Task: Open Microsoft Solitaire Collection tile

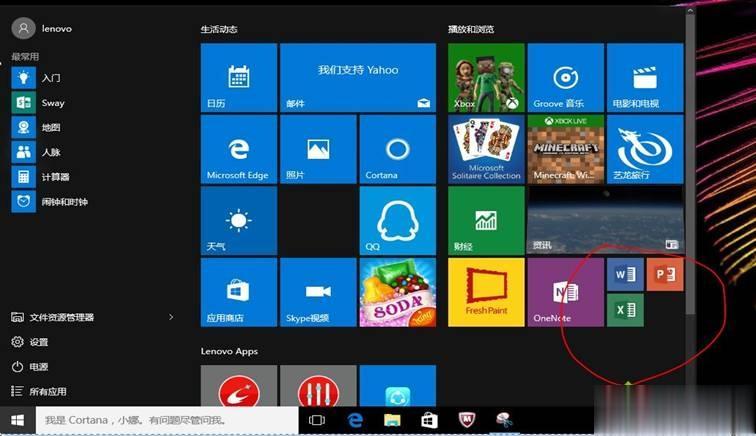Action: pos(486,149)
